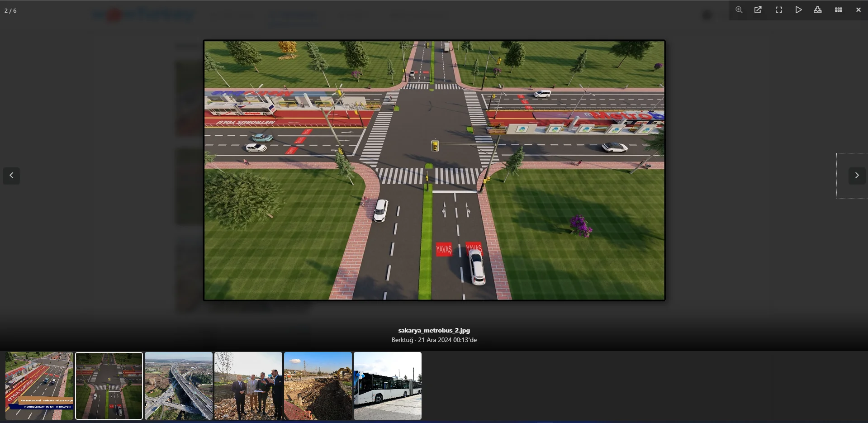The width and height of the screenshot is (868, 423).
Task: Click the main intersection render image
Action: pos(434,170)
